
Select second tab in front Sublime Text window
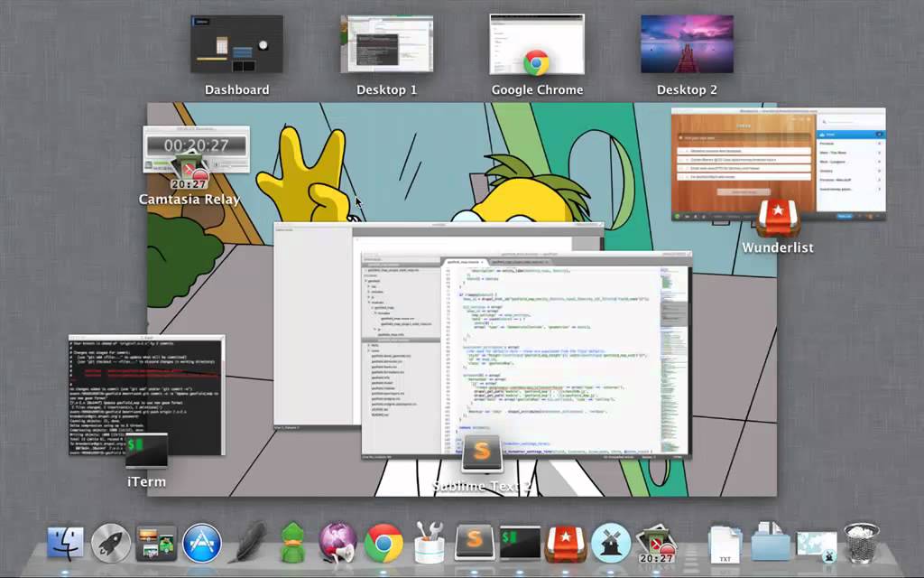pyautogui.click(x=519, y=261)
